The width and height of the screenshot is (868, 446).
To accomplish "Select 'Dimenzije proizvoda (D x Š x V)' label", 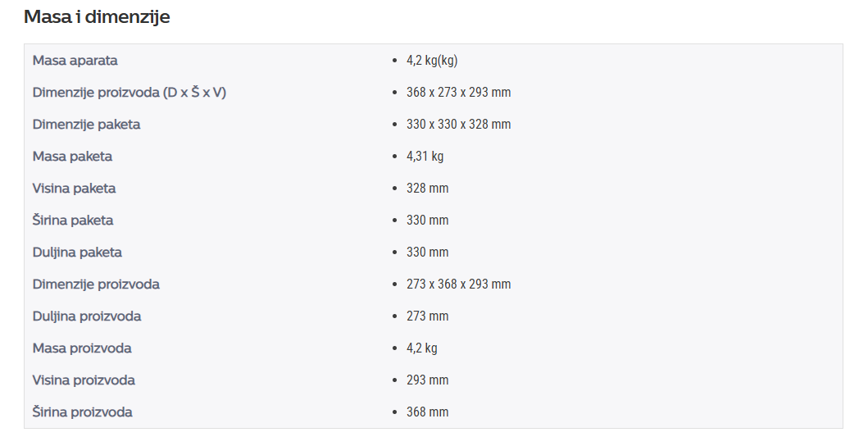I will point(129,92).
